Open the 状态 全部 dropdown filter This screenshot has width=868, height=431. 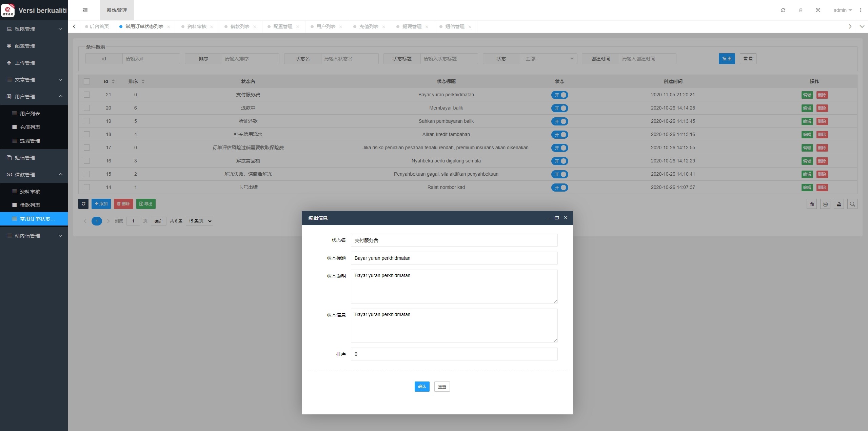coord(548,59)
